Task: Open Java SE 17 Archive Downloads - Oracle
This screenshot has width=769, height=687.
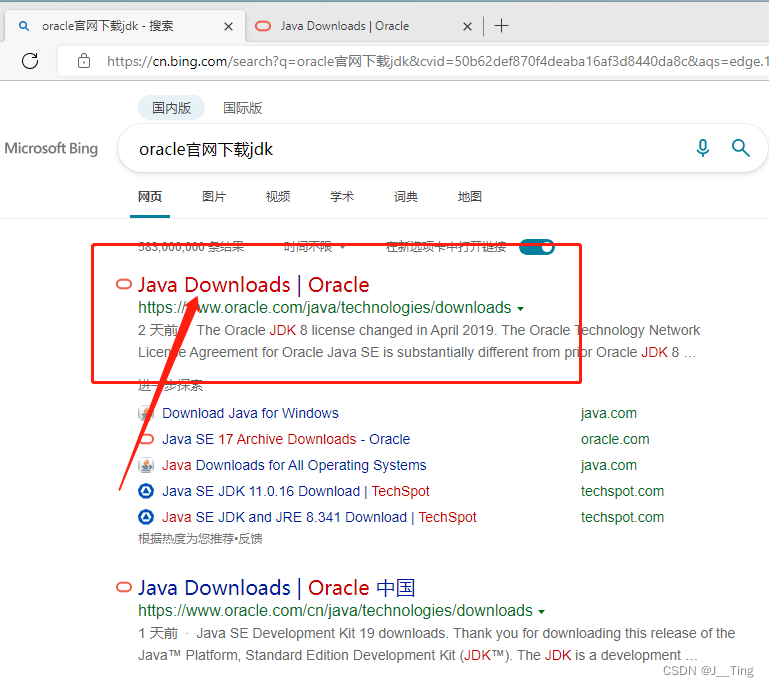Action: (x=286, y=439)
